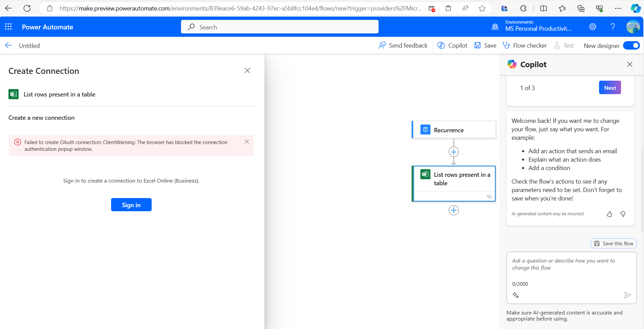The image size is (644, 329).
Task: Select the List rows present in a table card
Action: tap(454, 184)
